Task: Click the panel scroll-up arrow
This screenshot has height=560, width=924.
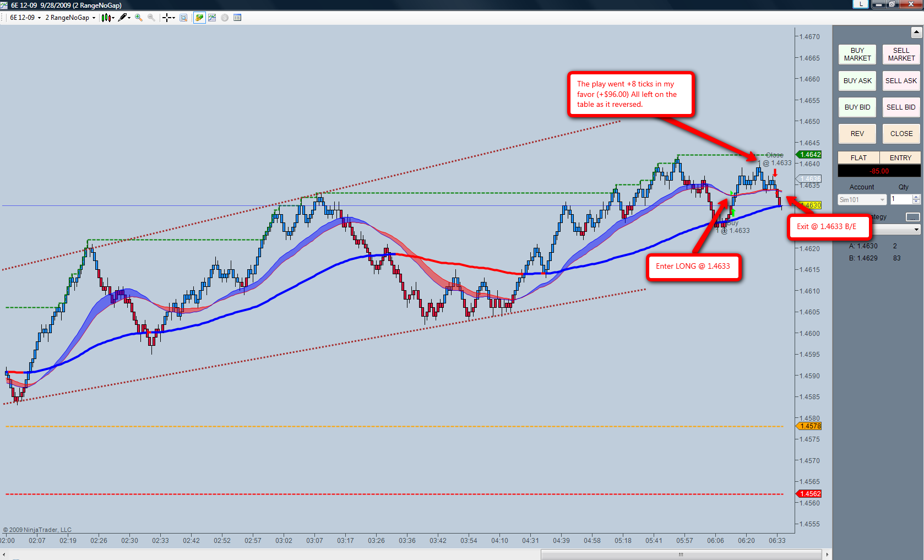Action: point(917,32)
